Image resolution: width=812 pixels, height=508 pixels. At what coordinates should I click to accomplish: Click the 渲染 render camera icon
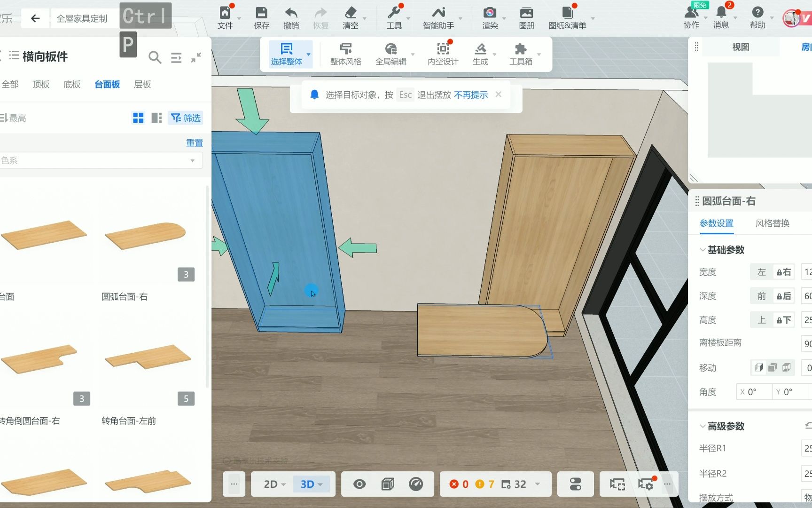tap(490, 18)
